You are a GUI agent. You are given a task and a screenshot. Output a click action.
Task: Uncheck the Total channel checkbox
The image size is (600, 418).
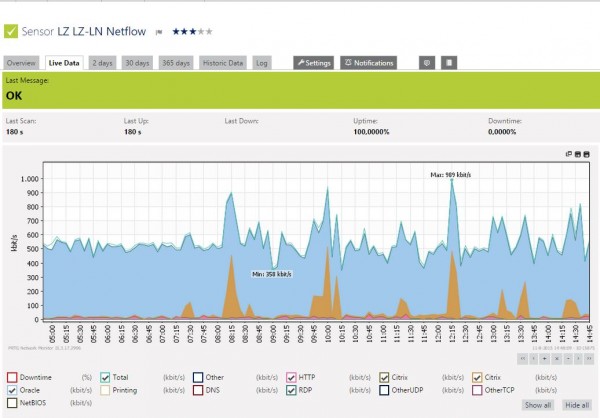[x=104, y=376]
